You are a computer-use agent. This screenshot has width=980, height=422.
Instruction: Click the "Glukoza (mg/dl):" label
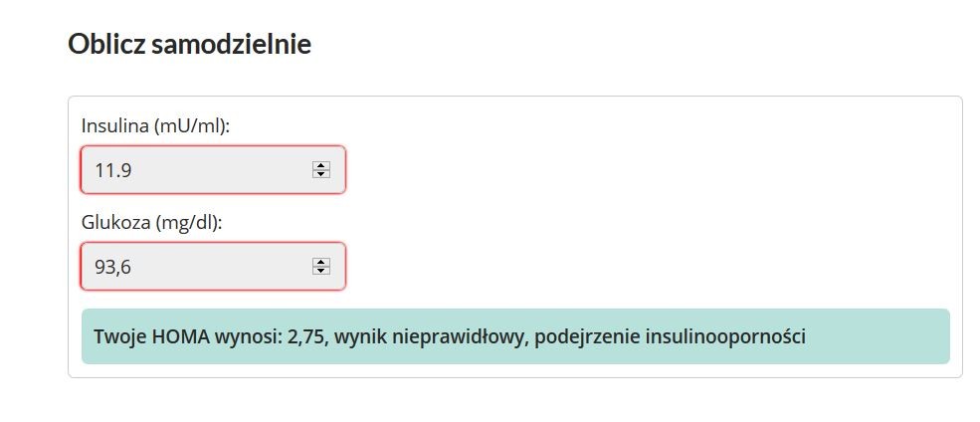[151, 223]
